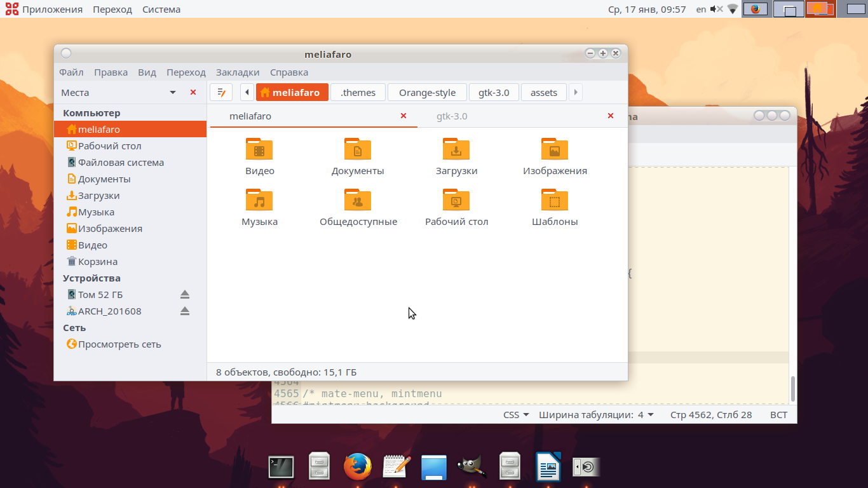This screenshot has width=868, height=488.
Task: Launch GIMP from the dock
Action: [472, 467]
